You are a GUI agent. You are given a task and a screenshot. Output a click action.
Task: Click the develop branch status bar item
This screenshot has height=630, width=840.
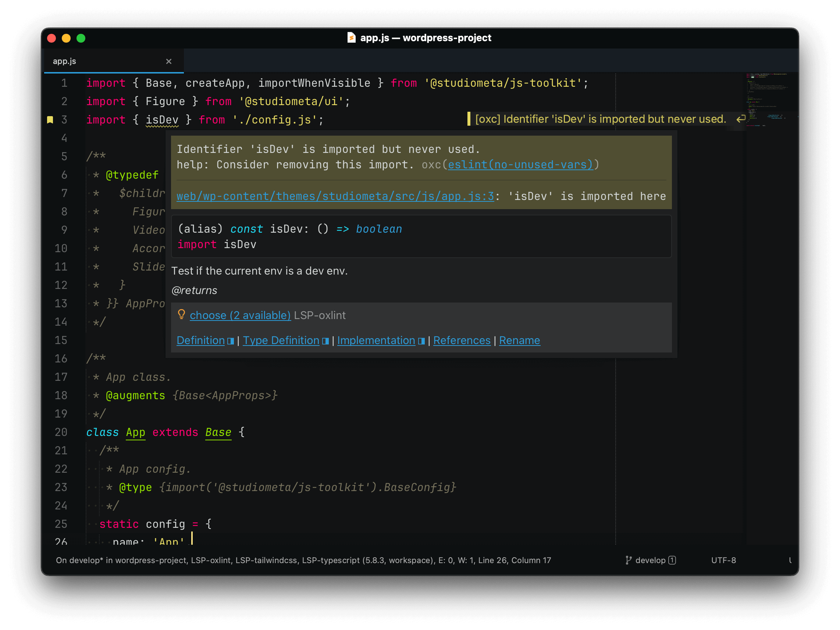pyautogui.click(x=650, y=560)
